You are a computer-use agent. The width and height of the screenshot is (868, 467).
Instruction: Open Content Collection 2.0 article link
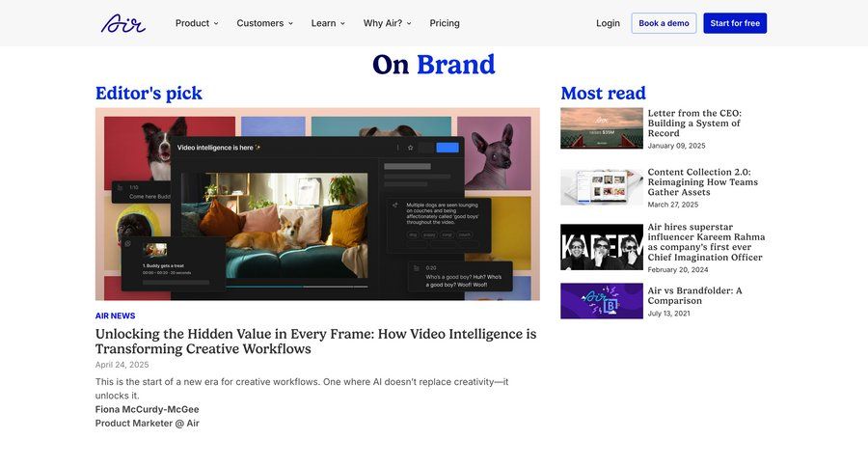702,182
